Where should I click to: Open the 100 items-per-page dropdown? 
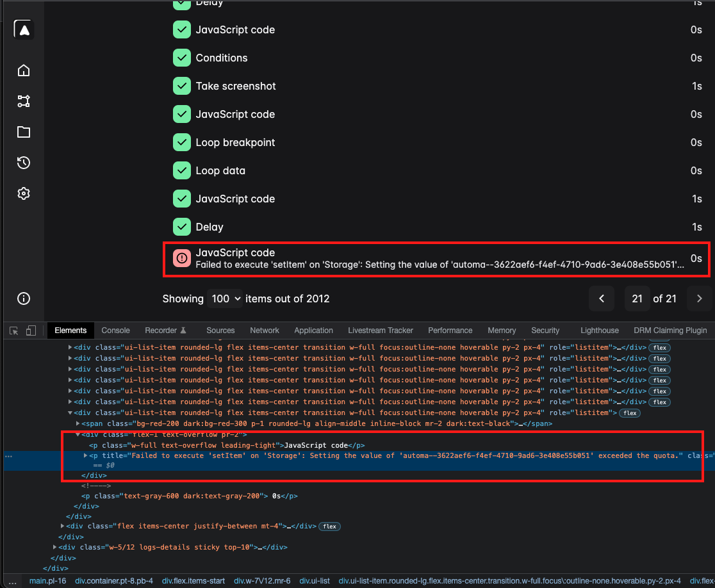coord(225,298)
